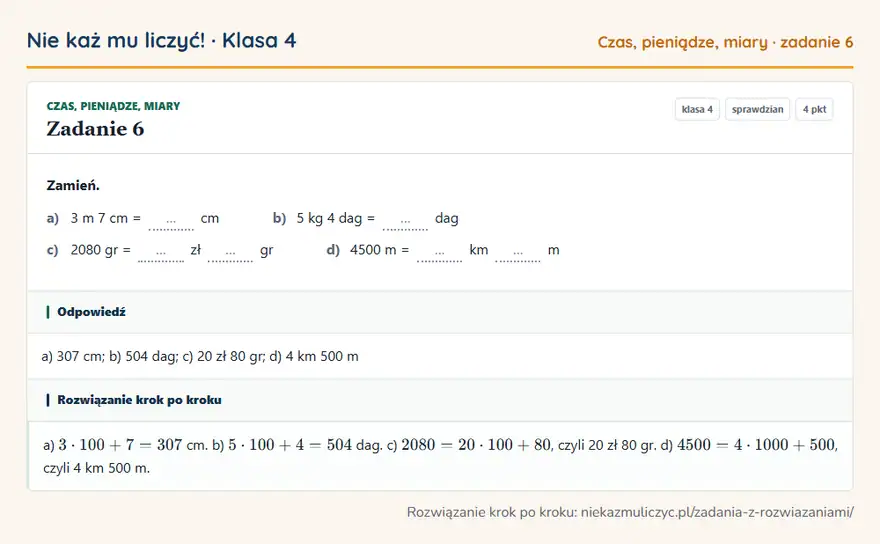Click the blank before 'dag' in part b
The width and height of the screenshot is (880, 544).
405,221
